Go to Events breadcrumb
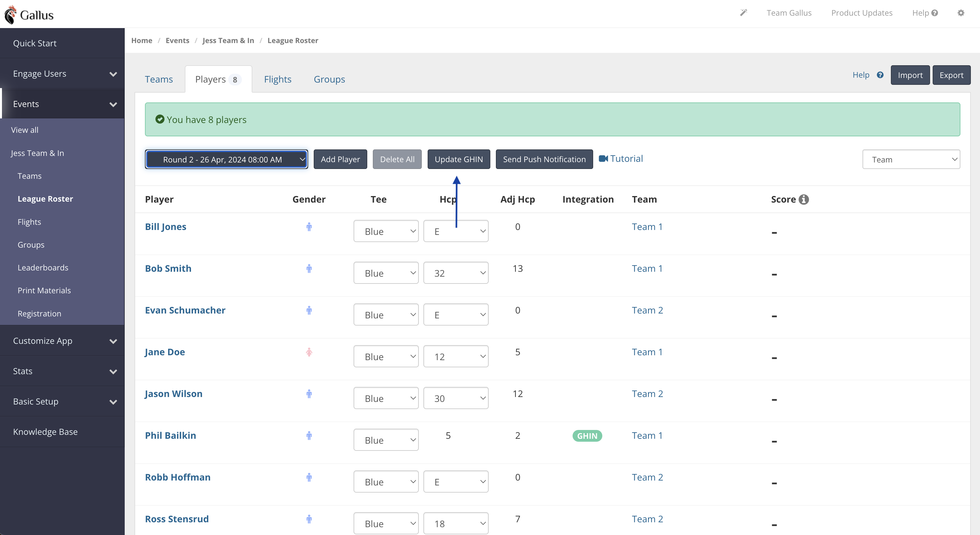980x535 pixels. (x=177, y=40)
